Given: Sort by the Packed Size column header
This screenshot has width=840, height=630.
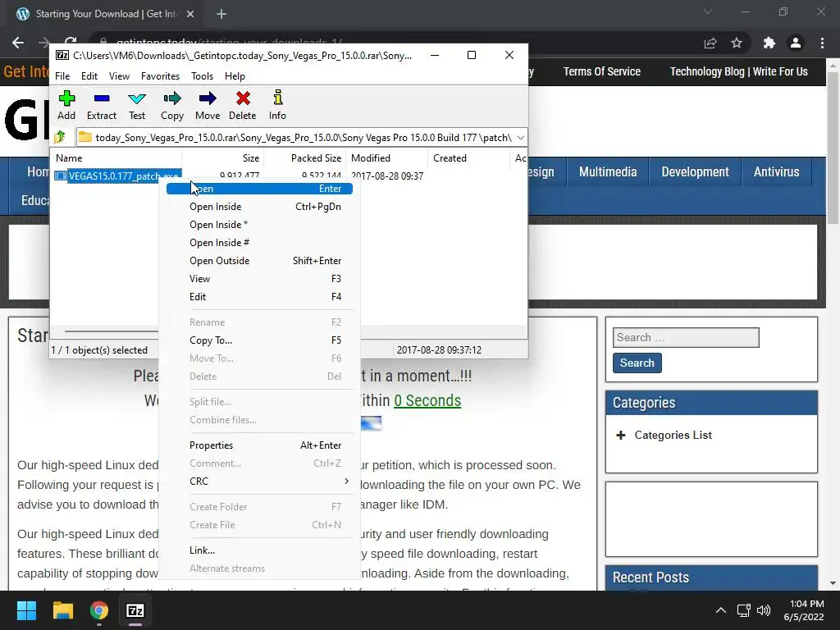Looking at the screenshot, I should coord(305,158).
